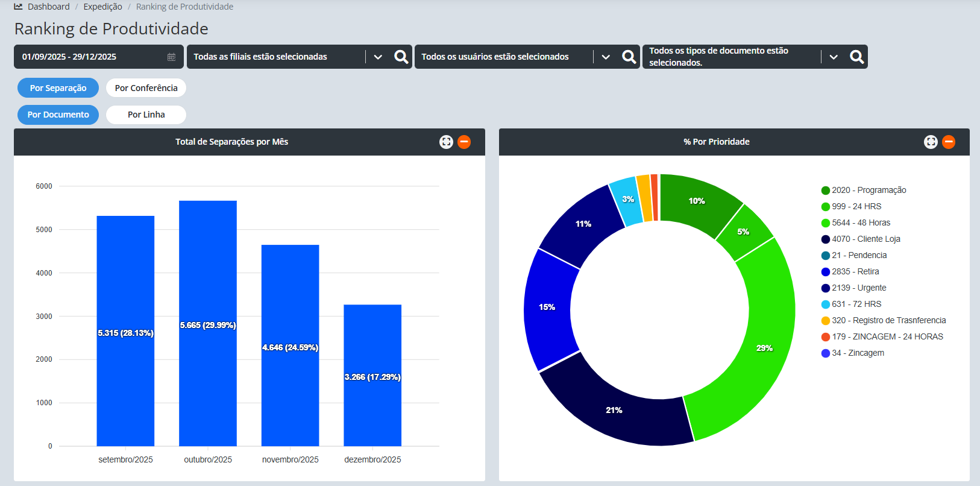Collapse the Total de Separações por Mês panel
The width and height of the screenshot is (980, 486).
click(x=464, y=142)
